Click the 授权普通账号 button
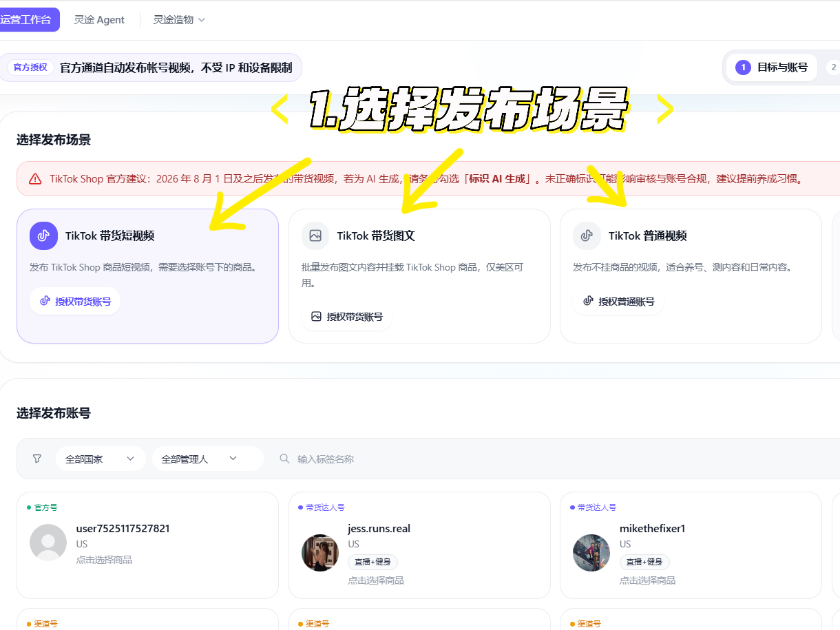Screen dimensions: 840x630 coord(618,302)
